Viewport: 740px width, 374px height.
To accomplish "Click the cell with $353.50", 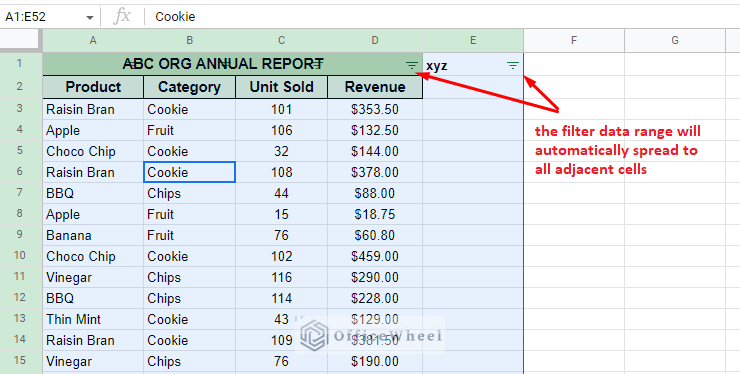I will (x=375, y=110).
